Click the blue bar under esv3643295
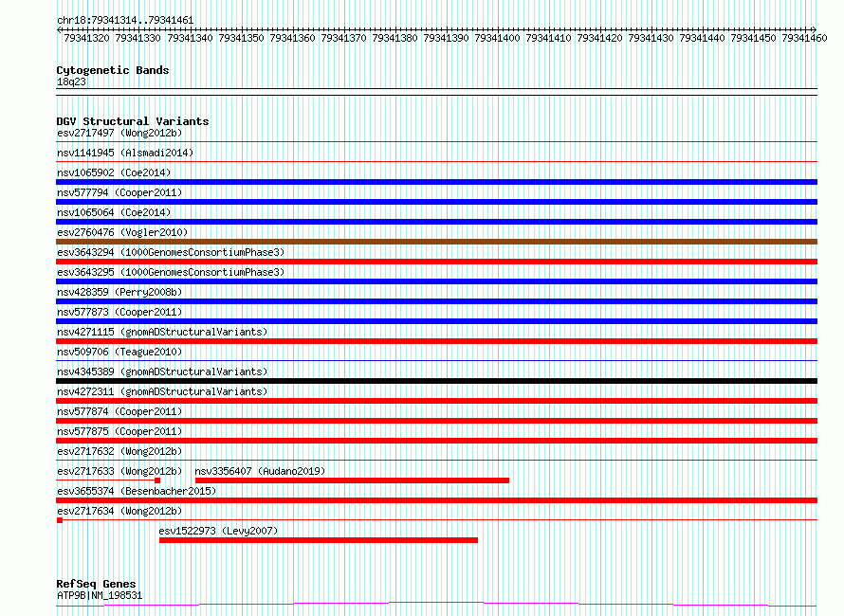844x616 pixels. pos(436,281)
